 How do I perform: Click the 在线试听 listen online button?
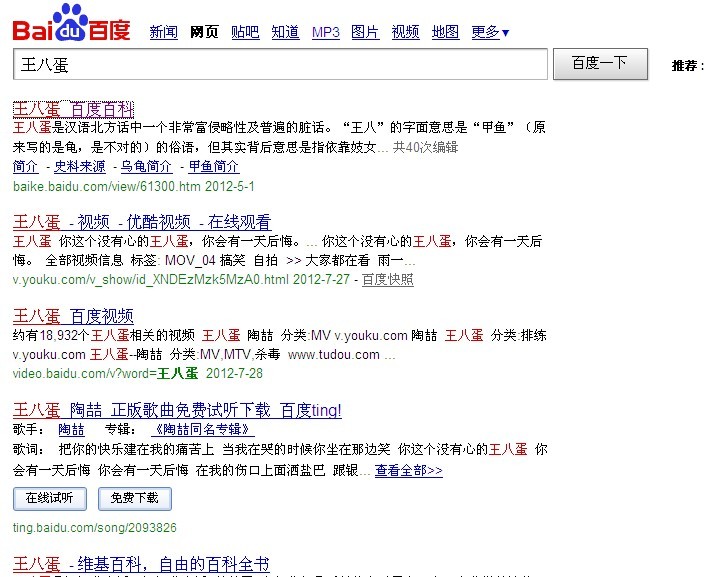tap(49, 498)
